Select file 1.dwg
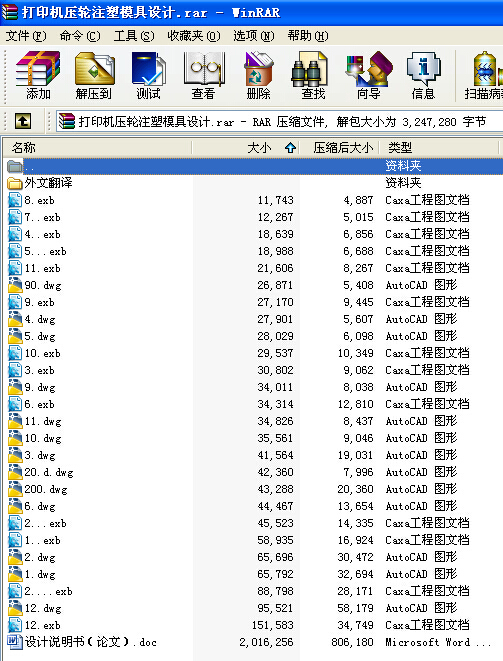Screen dimensions: 503x661 (40, 574)
